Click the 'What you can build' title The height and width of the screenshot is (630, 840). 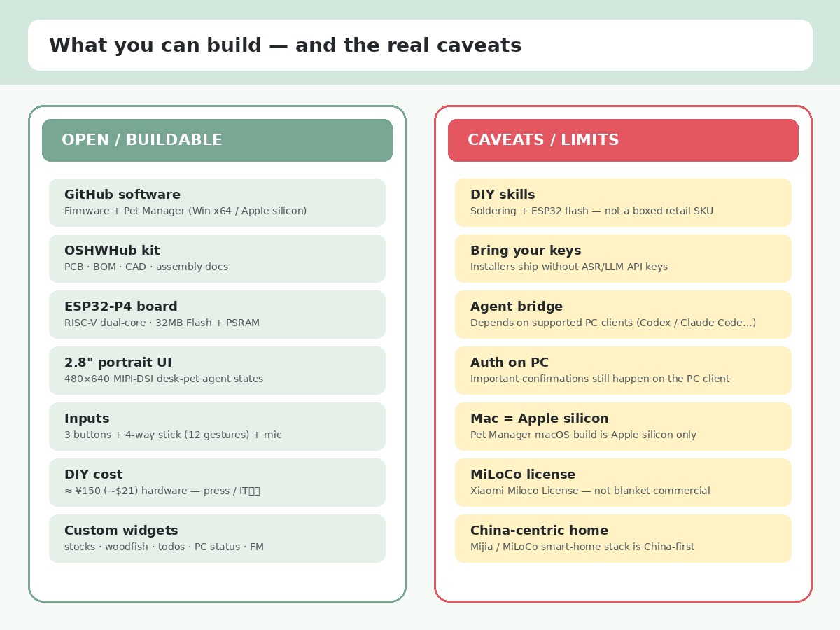coord(285,45)
